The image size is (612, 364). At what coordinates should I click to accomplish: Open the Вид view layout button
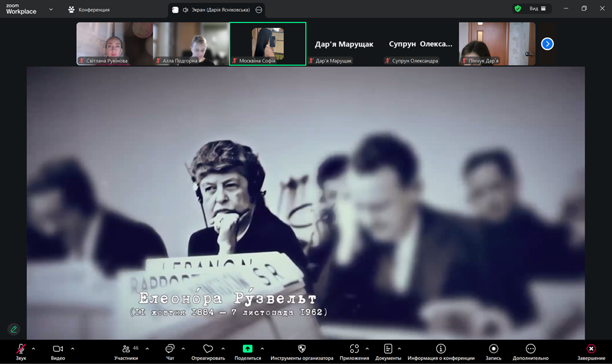(537, 9)
